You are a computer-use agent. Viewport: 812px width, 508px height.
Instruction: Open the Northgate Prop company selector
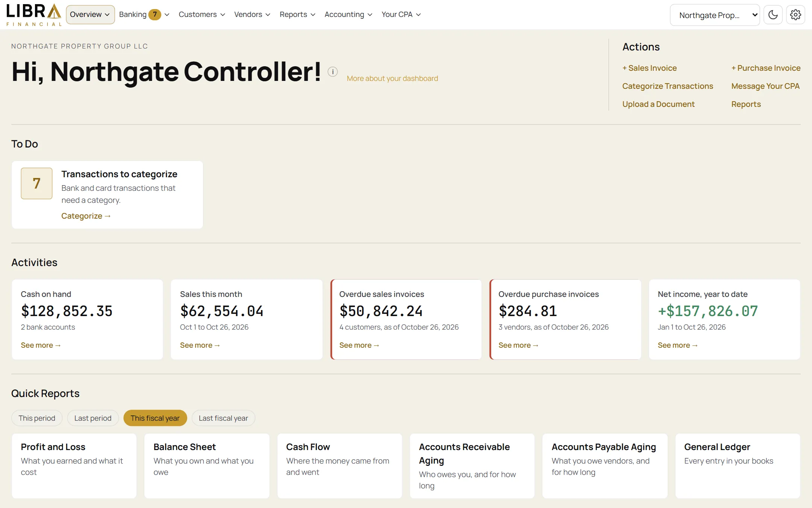[715, 15]
